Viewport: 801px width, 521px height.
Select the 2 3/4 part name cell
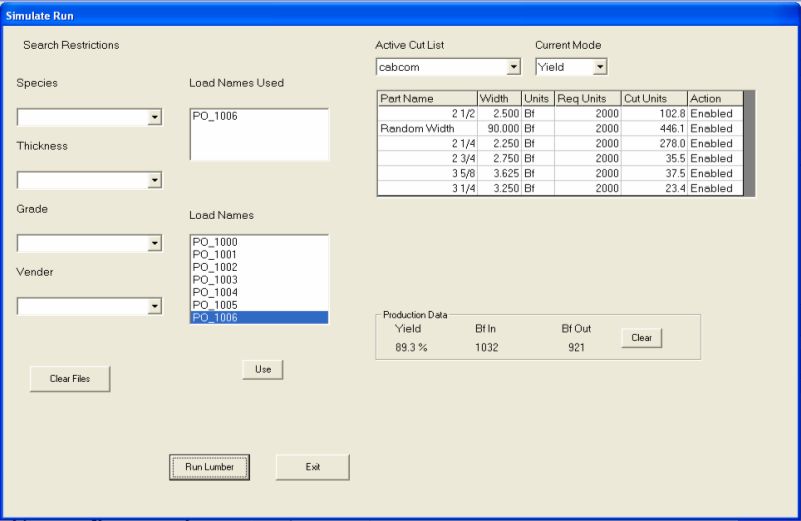[427, 158]
